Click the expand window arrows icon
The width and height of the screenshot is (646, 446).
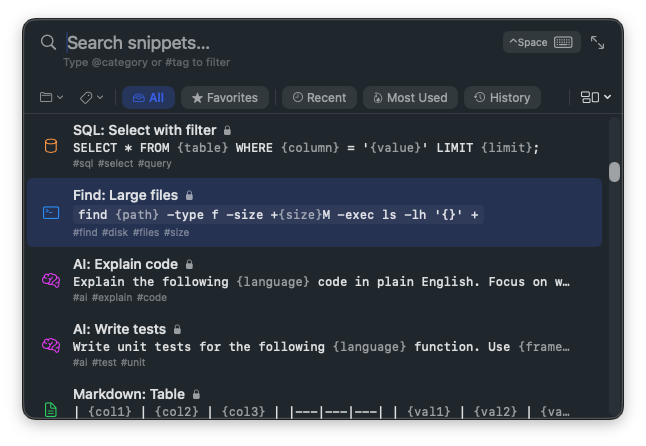pos(597,42)
